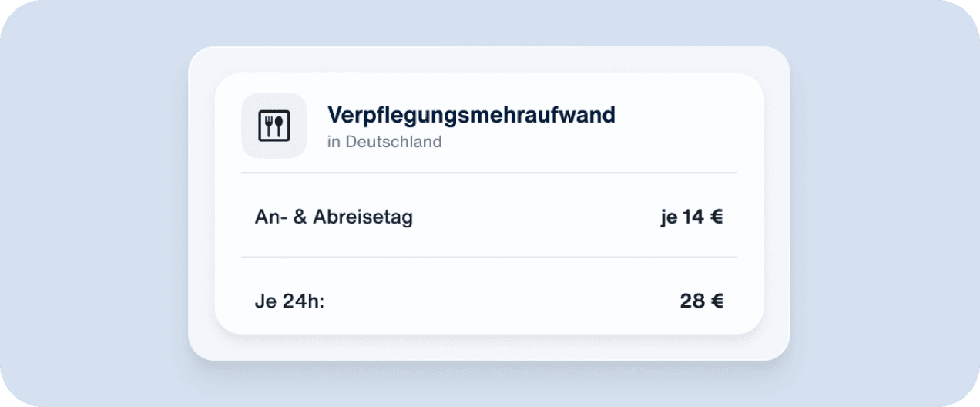The image size is (980, 407).
Task: Click the number 28 in the 24h row
Action: [693, 301]
